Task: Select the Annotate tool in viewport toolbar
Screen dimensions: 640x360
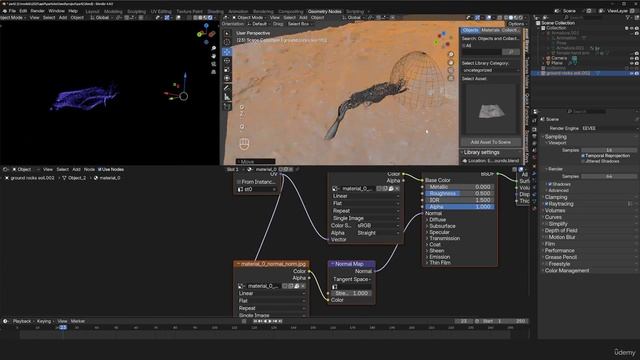Action: [227, 88]
